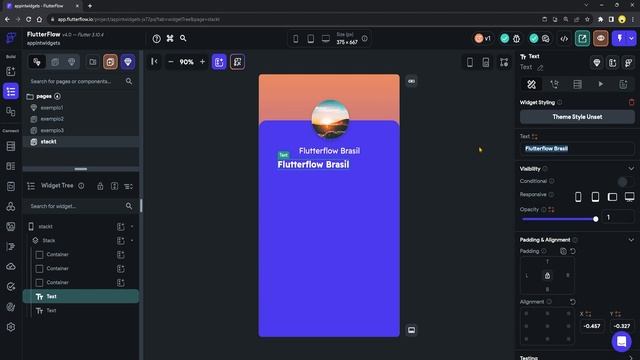Open the Storyboard icon in left sidebar
Image resolution: width=640 pixels, height=360 pixels.
pyautogui.click(x=11, y=111)
